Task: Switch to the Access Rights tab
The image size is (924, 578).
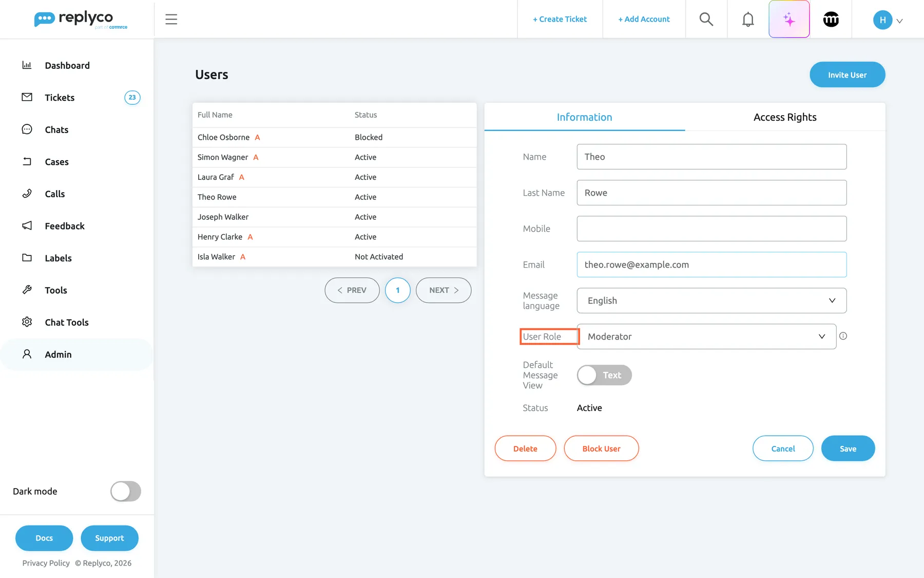Action: [785, 117]
